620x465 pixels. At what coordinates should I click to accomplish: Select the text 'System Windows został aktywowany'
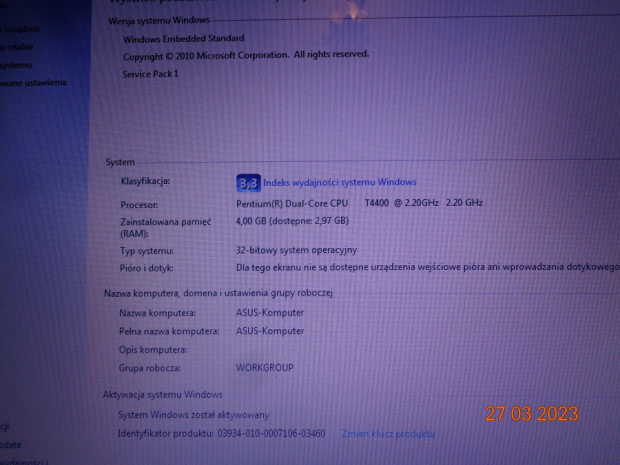pyautogui.click(x=193, y=415)
